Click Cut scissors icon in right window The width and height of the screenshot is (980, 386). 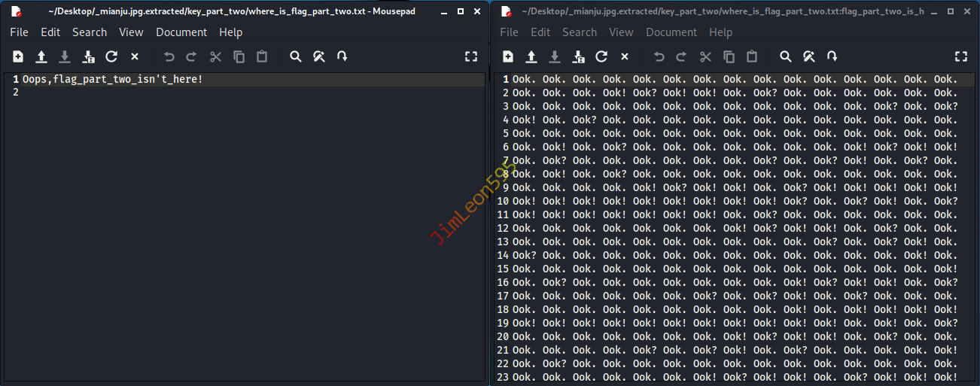[x=705, y=56]
